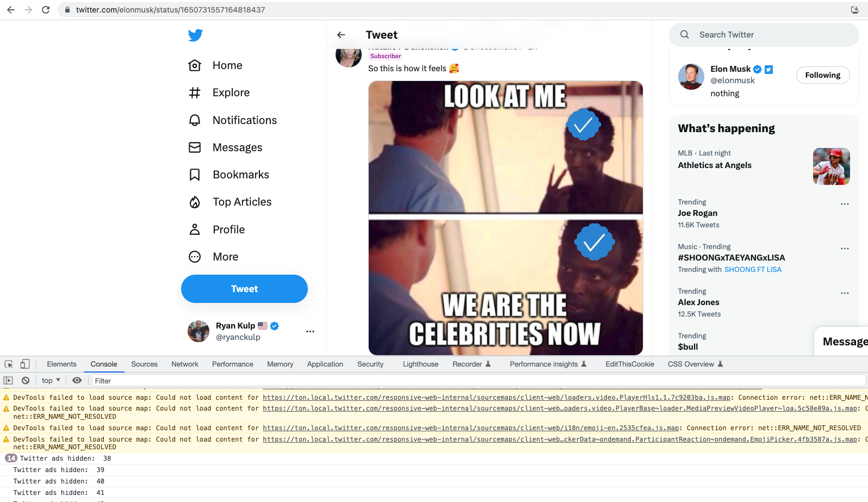Image resolution: width=868 pixels, height=502 pixels.
Task: Click the blue Tweet button
Action: coord(244,289)
